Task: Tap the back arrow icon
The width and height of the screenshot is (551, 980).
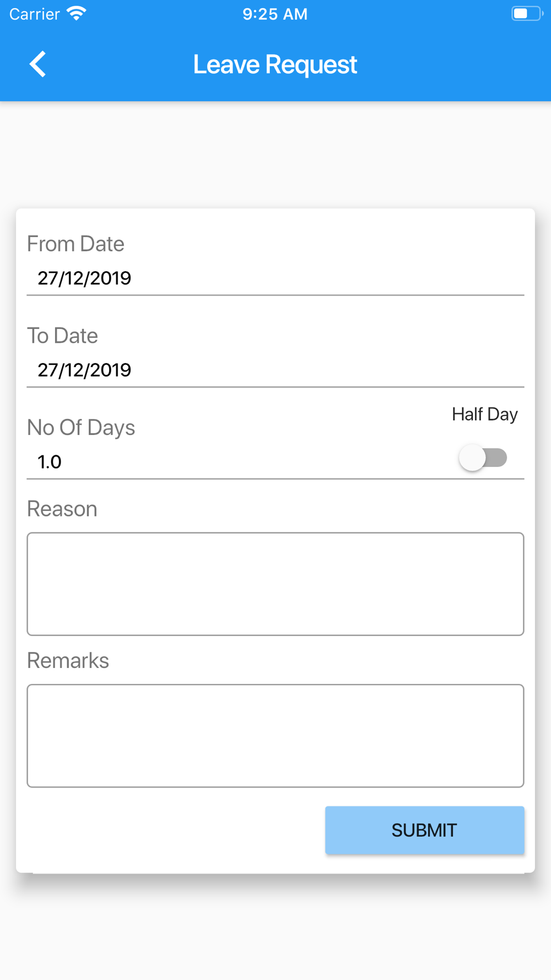Action: pyautogui.click(x=37, y=64)
